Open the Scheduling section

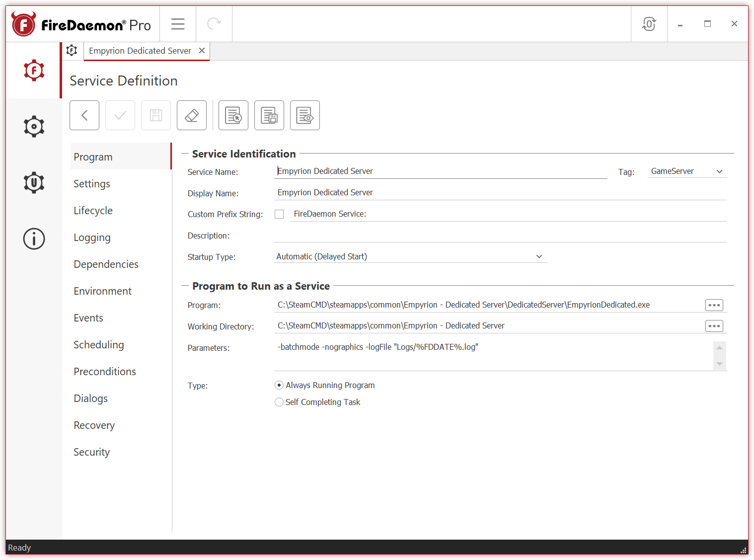click(121, 344)
